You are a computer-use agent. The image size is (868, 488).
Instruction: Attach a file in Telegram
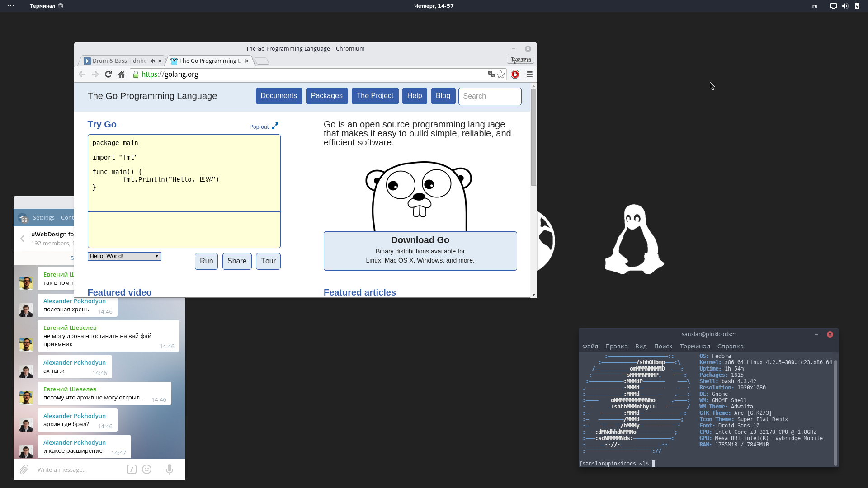click(24, 469)
